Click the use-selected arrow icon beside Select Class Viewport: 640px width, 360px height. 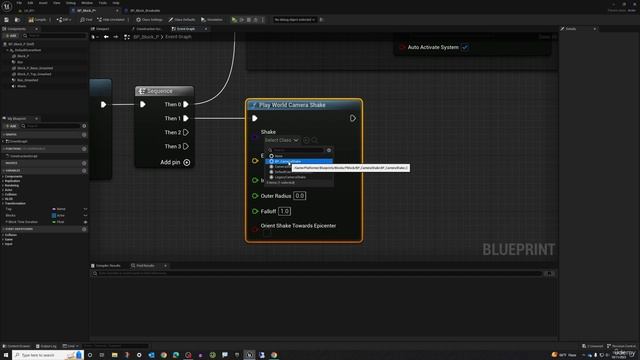pos(306,140)
